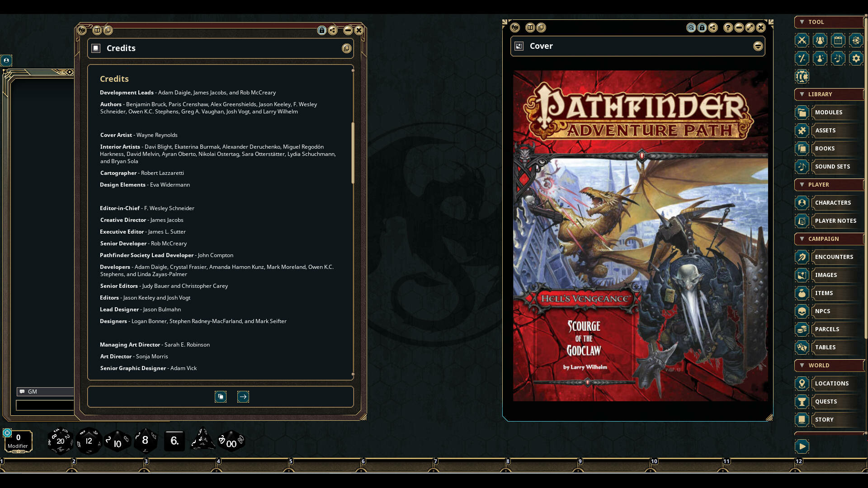Open the Effects tool icon
The image size is (868, 488).
820,58
